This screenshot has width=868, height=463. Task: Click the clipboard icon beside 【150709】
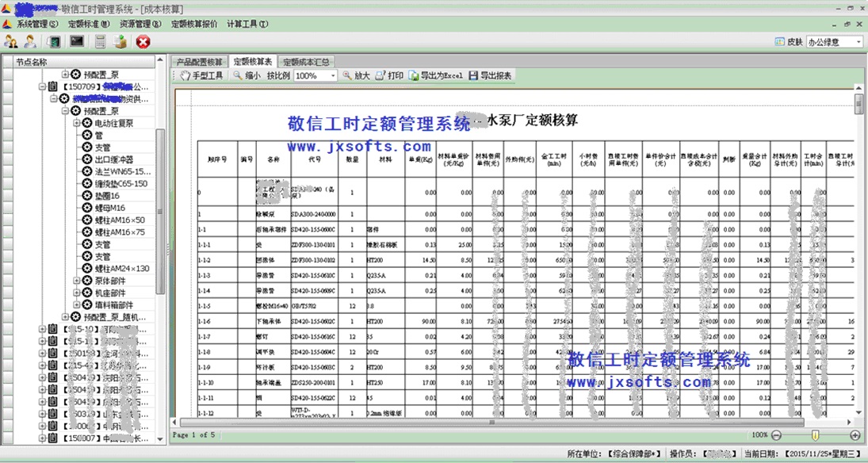(x=52, y=86)
